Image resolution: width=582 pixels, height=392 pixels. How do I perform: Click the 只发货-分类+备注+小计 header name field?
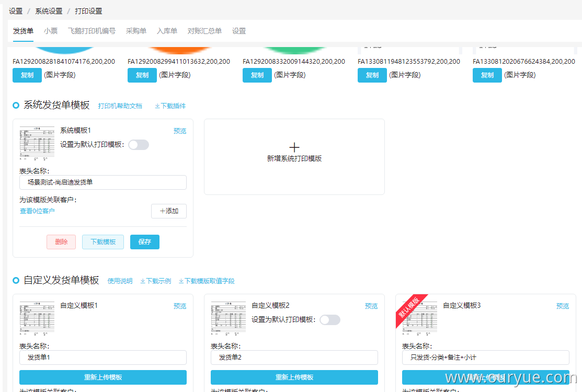[x=485, y=358]
